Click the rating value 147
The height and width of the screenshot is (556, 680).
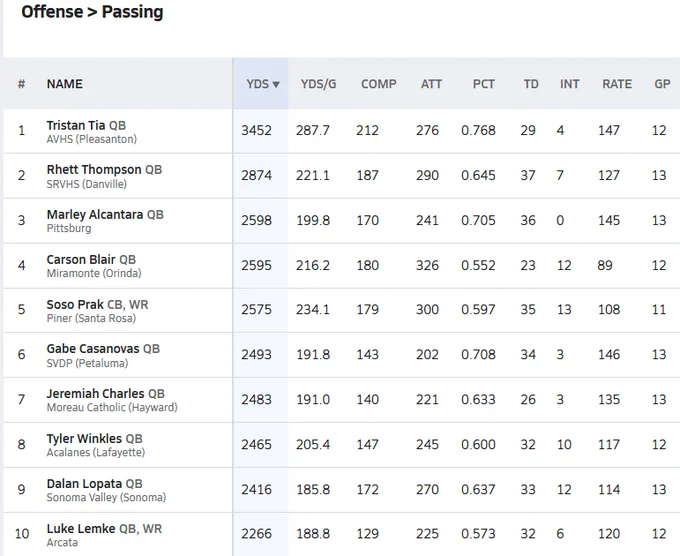(609, 131)
